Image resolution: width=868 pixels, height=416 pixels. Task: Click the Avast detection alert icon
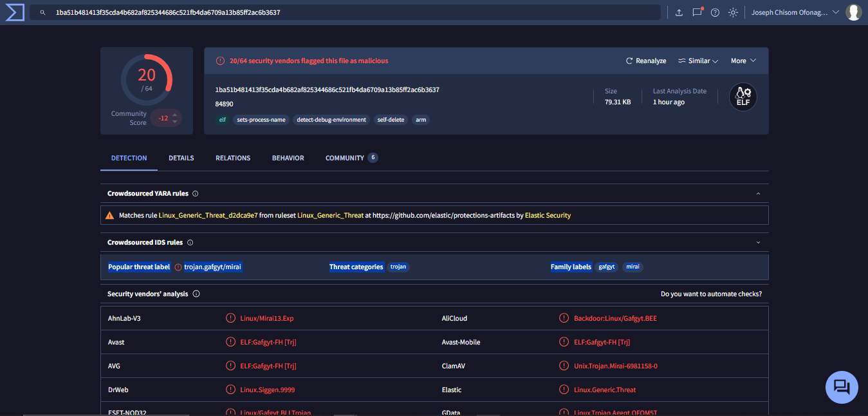tap(230, 342)
